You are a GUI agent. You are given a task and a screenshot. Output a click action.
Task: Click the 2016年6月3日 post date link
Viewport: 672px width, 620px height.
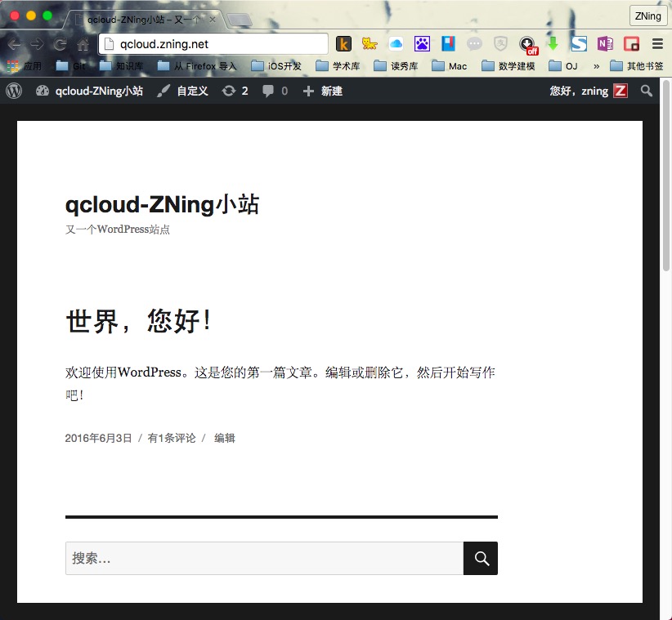tap(98, 438)
